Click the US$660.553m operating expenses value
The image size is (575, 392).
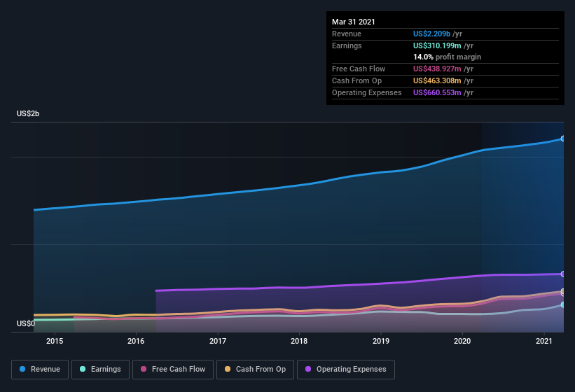point(437,92)
